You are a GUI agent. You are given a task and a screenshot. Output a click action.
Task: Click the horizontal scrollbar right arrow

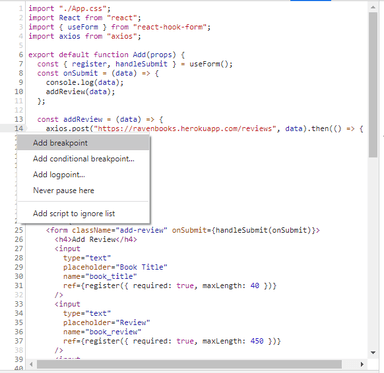(362, 364)
